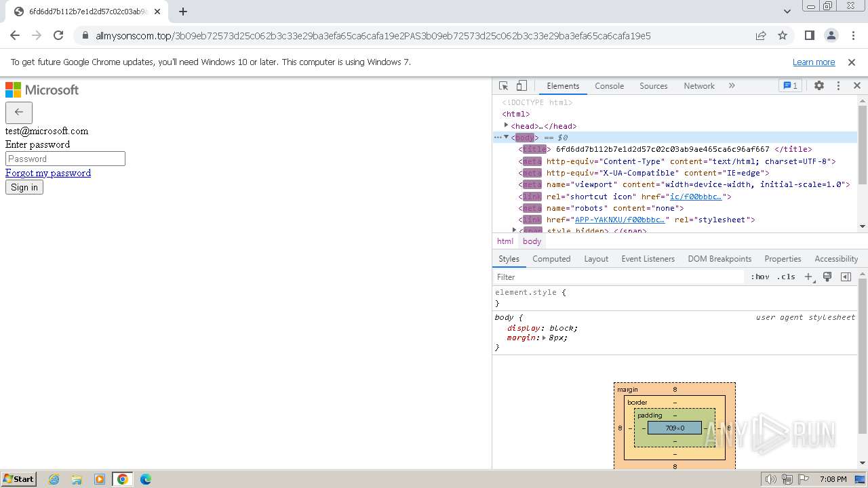
Task: Expand the hidden span element node
Action: (x=515, y=230)
